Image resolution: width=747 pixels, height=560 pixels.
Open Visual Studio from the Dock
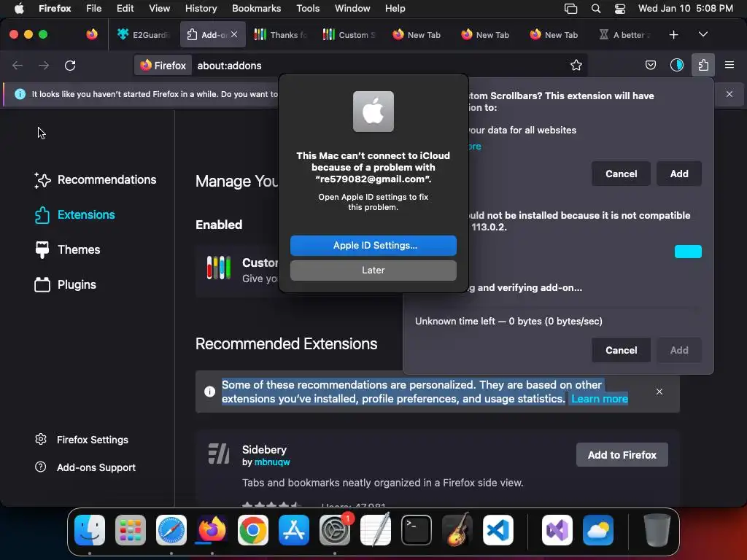[557, 530]
